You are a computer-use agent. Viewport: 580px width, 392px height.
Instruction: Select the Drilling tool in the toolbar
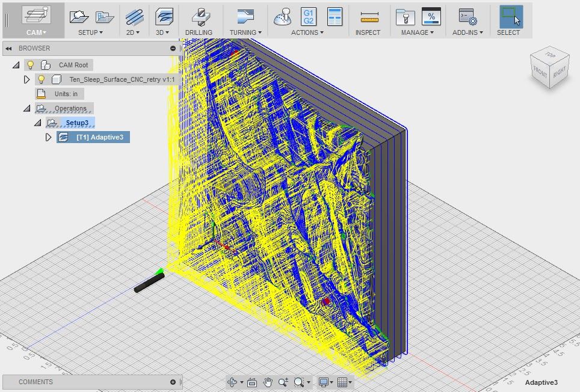coord(200,16)
